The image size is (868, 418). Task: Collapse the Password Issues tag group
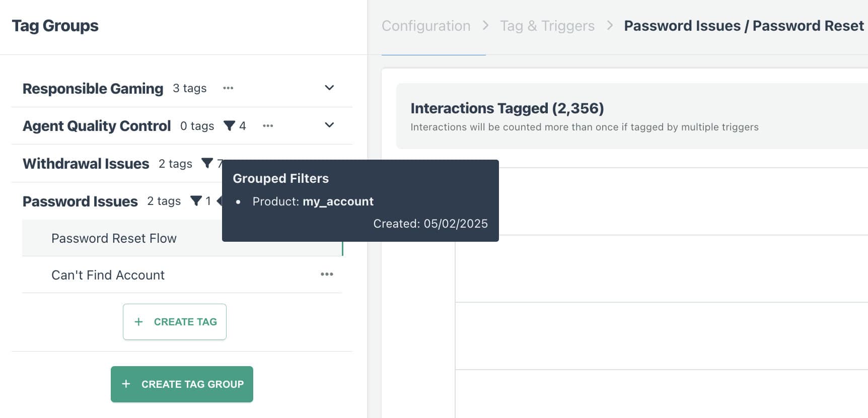coord(80,201)
